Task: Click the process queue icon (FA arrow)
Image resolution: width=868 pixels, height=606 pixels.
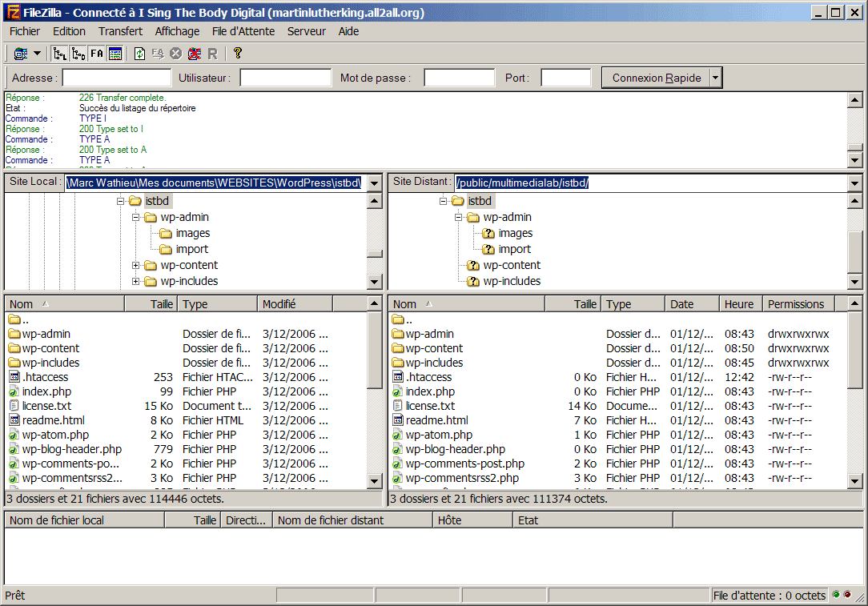Action: [158, 54]
